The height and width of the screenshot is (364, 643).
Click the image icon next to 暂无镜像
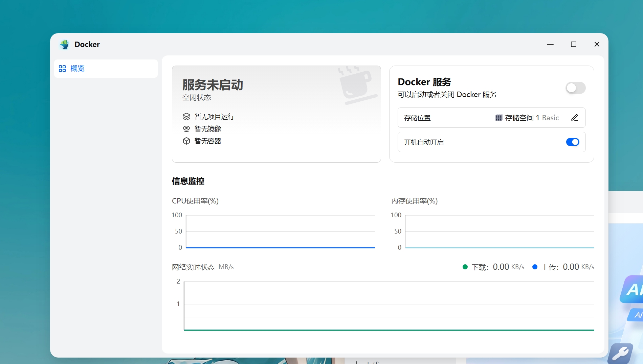click(x=186, y=129)
